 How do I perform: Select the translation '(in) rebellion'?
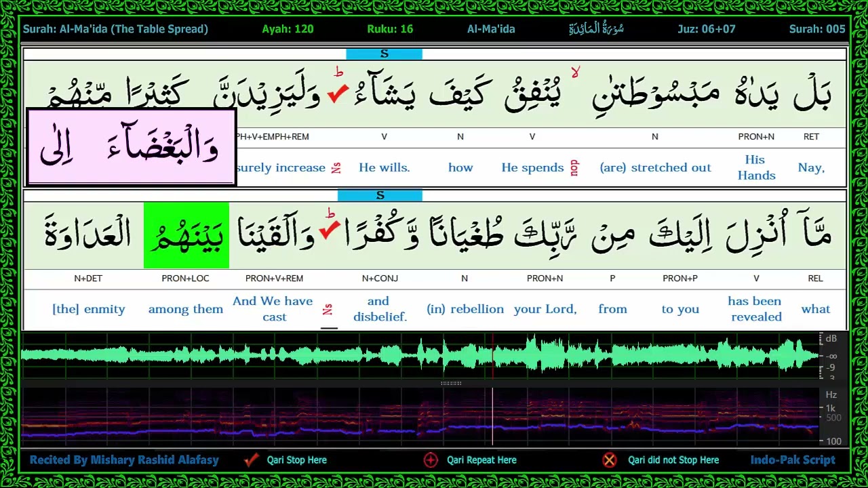(x=465, y=309)
